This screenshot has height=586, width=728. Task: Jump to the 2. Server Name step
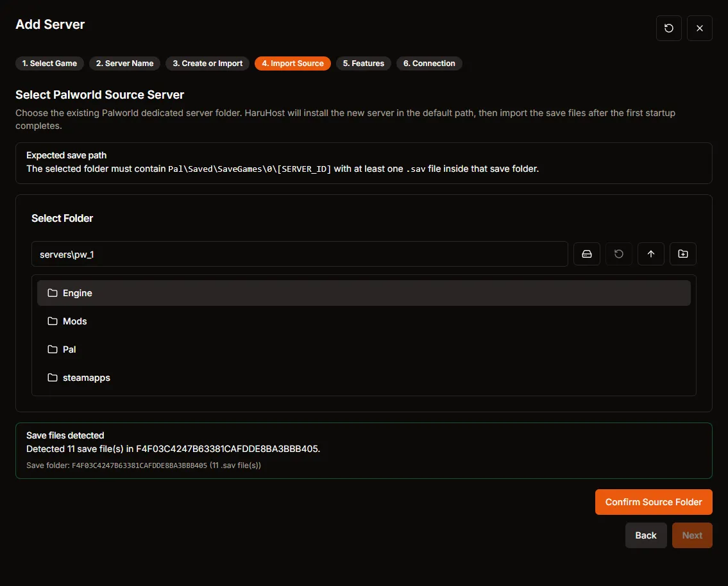124,63
